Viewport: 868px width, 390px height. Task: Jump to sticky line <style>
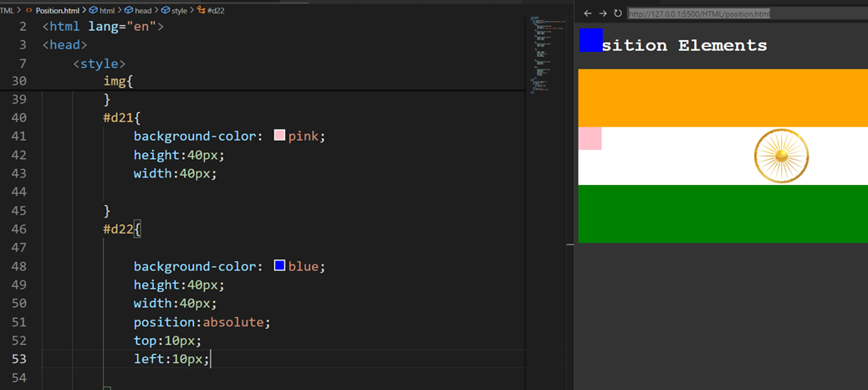click(99, 64)
